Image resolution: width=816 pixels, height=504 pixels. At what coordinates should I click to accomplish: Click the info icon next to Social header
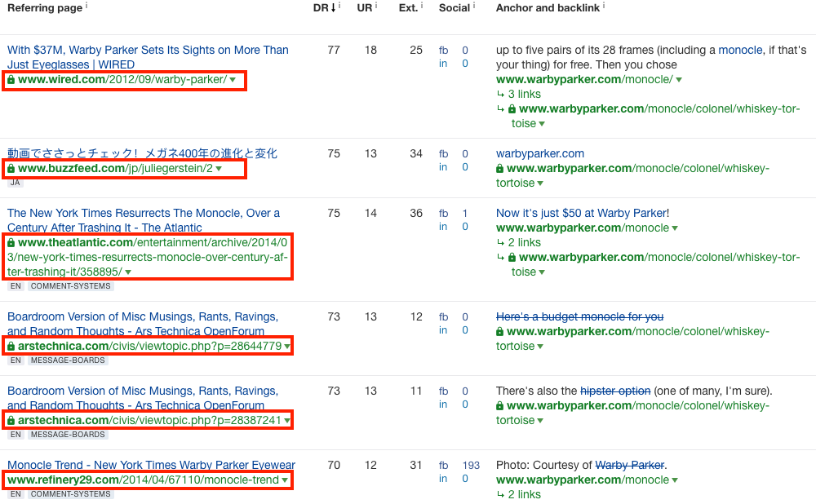[x=473, y=6]
